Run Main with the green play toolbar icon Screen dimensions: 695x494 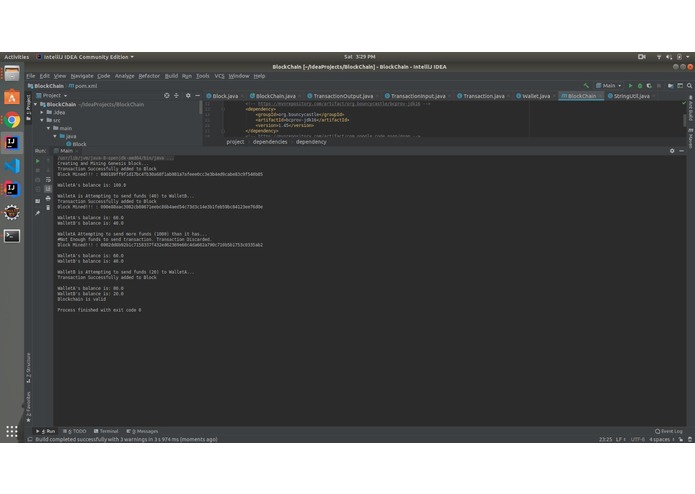pos(630,86)
